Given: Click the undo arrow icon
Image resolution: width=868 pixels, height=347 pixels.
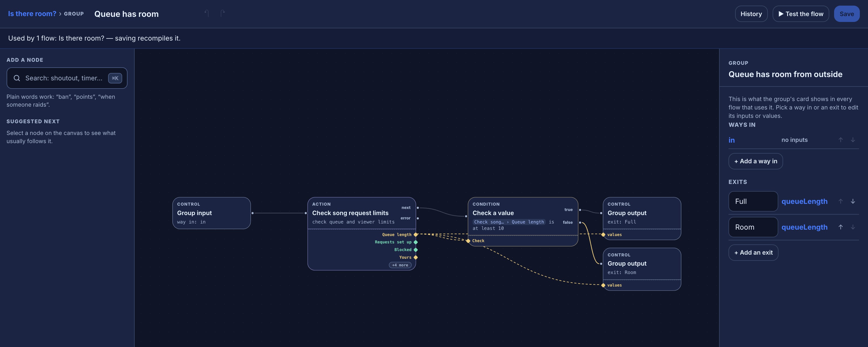Looking at the screenshot, I should tap(207, 14).
